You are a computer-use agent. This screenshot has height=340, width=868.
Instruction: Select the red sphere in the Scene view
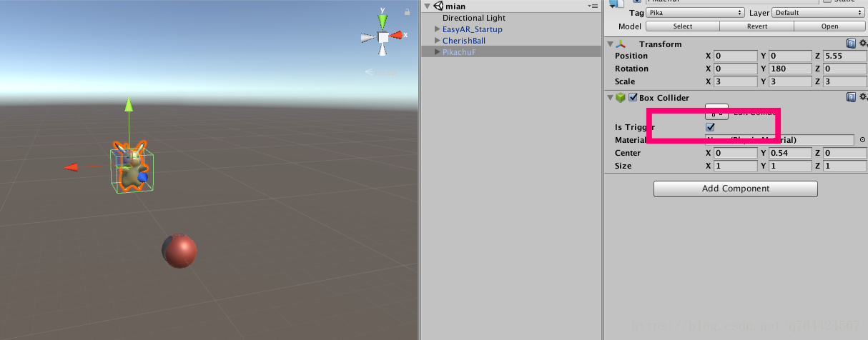(x=179, y=251)
